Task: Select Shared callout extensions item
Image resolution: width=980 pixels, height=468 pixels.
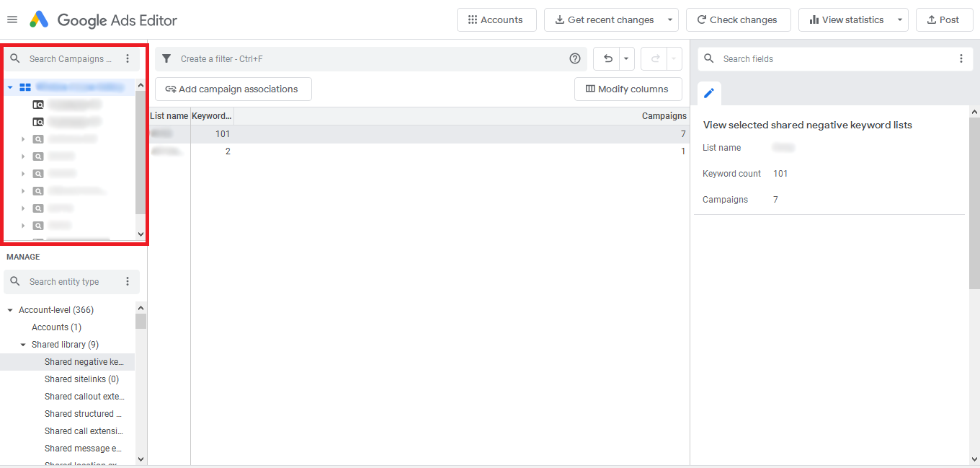Action: coord(84,397)
